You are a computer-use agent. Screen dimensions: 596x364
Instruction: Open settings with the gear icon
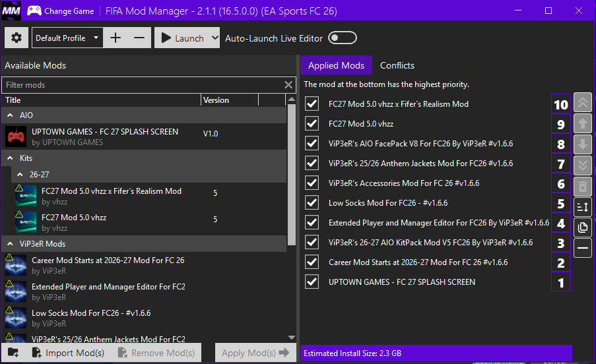point(17,38)
